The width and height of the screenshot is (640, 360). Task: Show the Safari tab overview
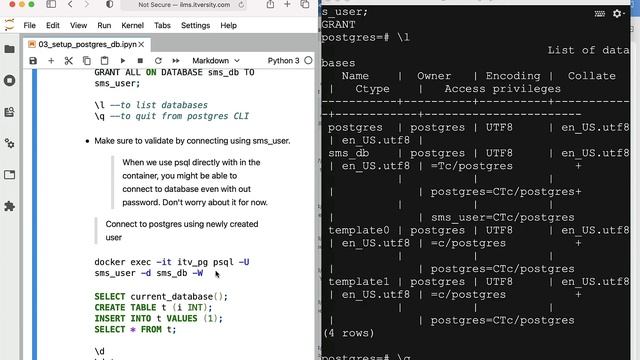304,4
